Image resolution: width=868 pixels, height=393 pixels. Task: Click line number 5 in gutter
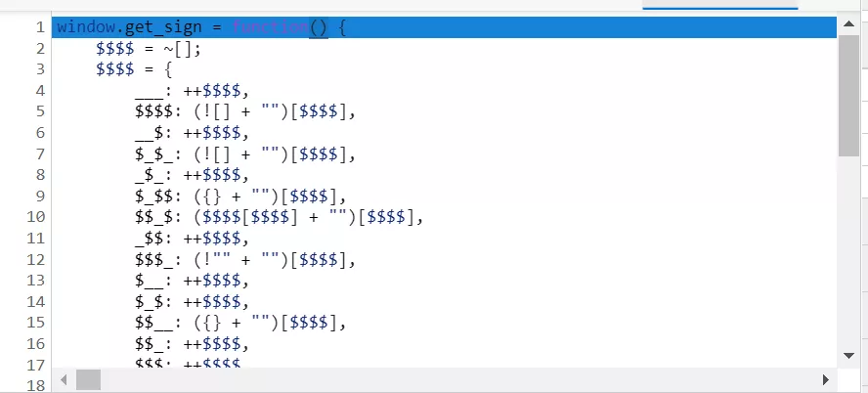coord(39,111)
